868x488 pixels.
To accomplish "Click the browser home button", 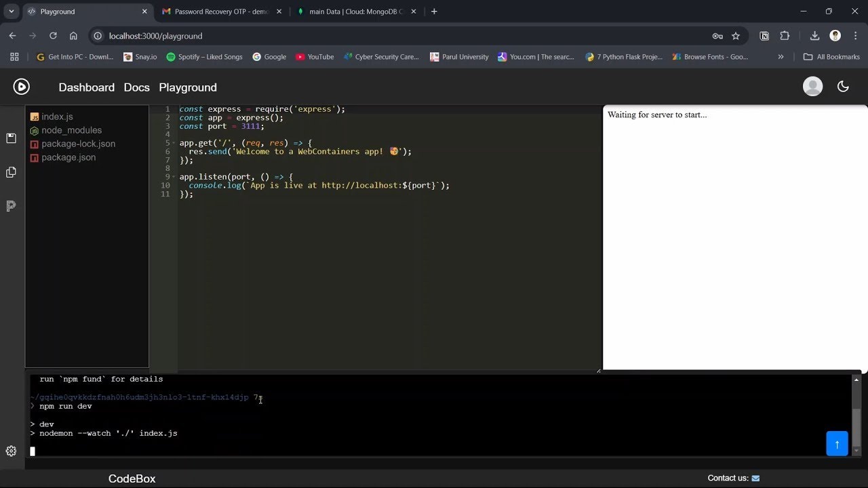I will click(73, 36).
